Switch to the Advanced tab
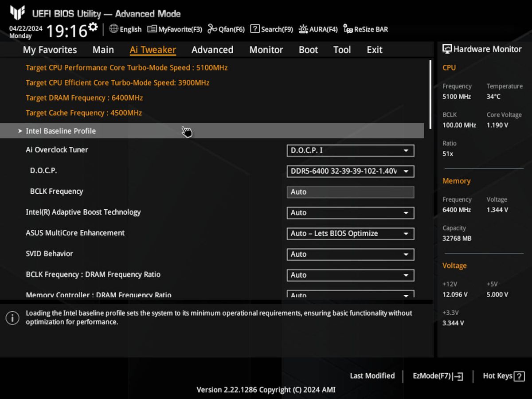The height and width of the screenshot is (399, 532). 212,50
